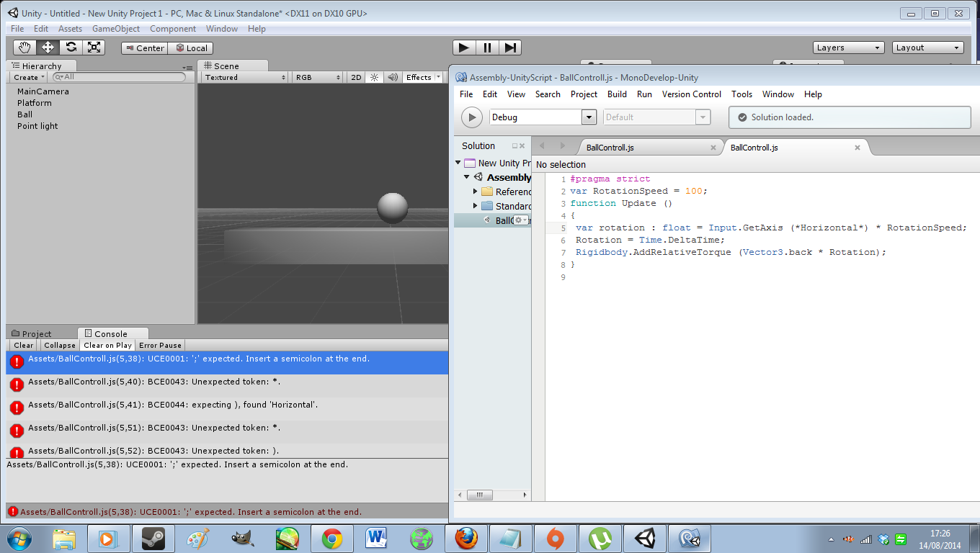Select the Scale tool in Unity toolbar
Screen dimensions: 980x553
tap(94, 48)
